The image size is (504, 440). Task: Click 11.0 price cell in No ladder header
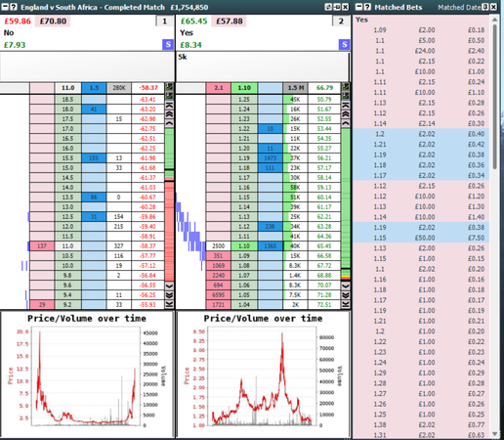(x=67, y=88)
